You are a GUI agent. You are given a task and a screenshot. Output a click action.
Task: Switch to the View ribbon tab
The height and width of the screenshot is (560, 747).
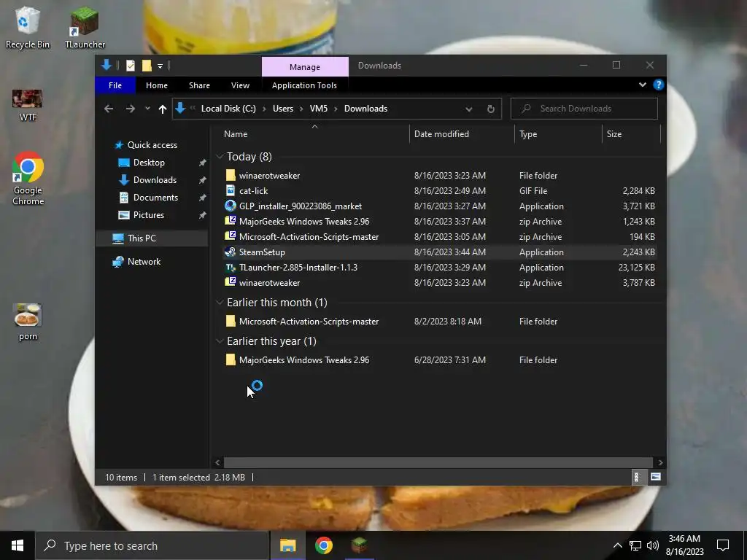(240, 85)
